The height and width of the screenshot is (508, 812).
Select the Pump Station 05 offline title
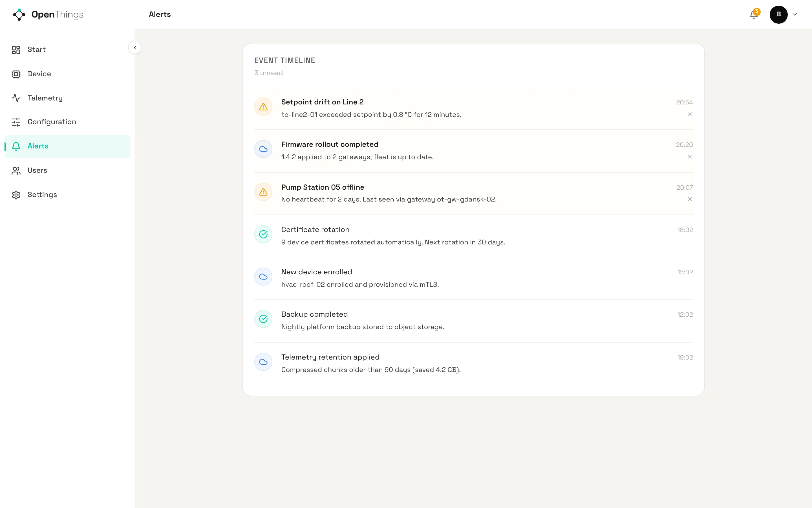[323, 187]
